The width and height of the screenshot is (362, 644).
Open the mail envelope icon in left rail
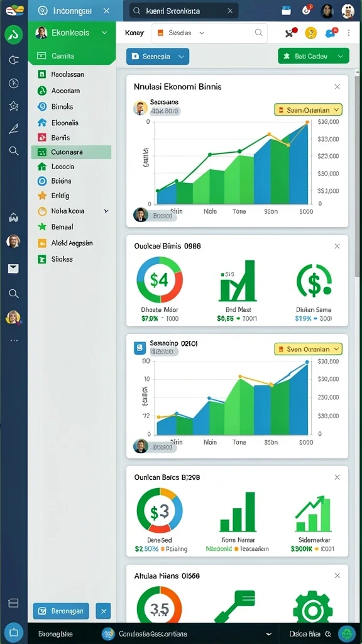coord(14,269)
